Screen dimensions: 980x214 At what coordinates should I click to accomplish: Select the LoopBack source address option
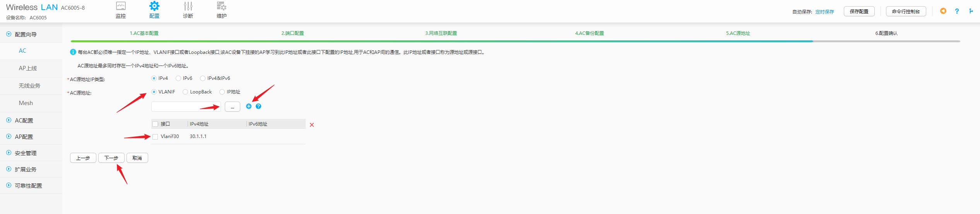click(185, 92)
